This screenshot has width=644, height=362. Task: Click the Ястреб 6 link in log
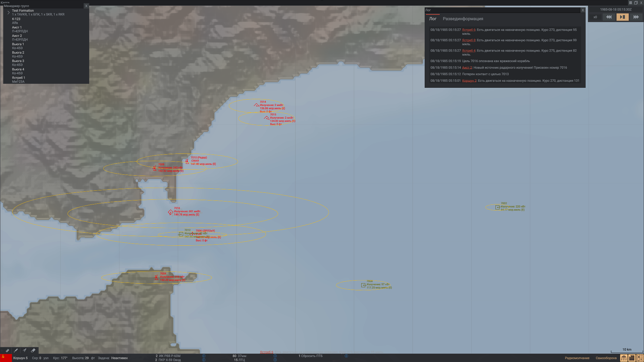pyautogui.click(x=469, y=30)
